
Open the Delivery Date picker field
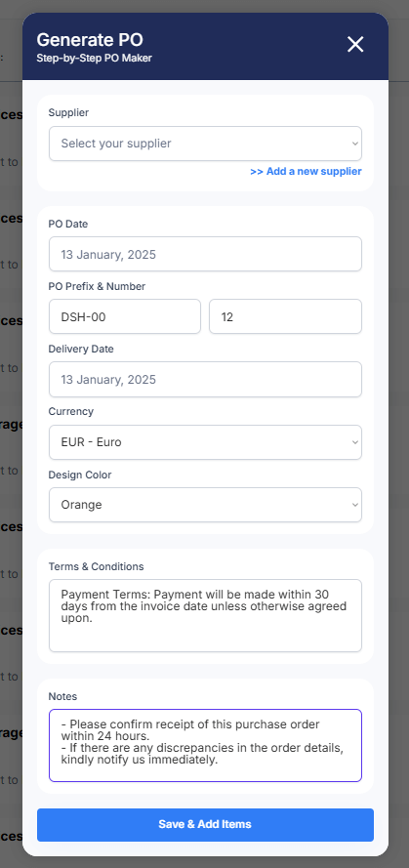click(205, 380)
